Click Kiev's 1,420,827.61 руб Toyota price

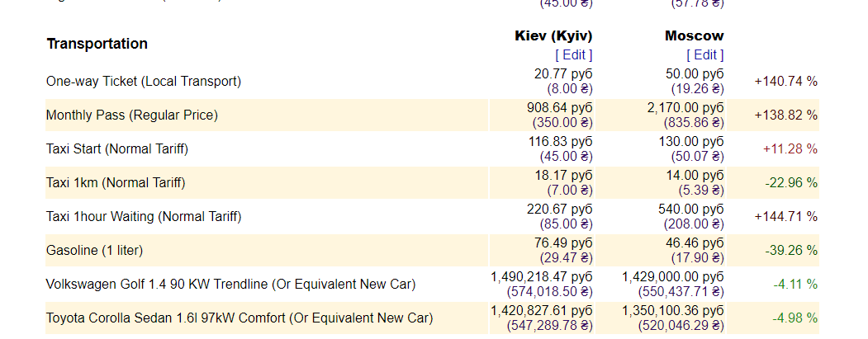coord(542,311)
